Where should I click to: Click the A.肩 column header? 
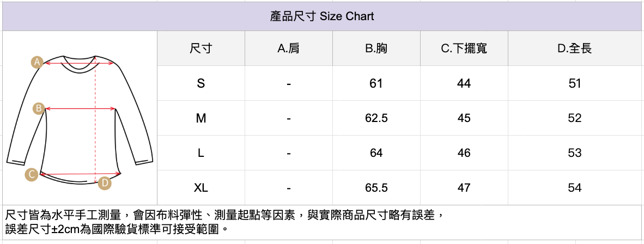coord(289,48)
